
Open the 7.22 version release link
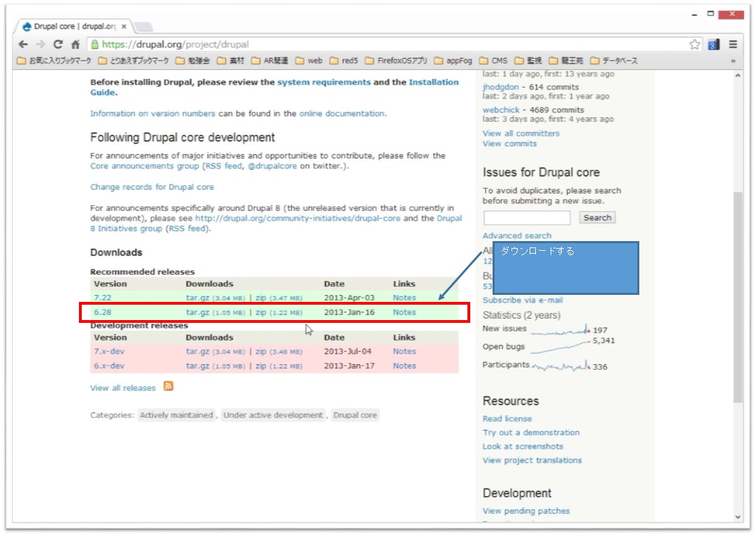pos(103,298)
